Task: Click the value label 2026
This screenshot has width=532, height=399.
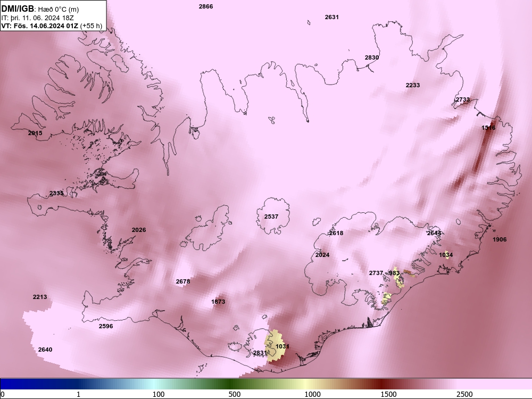Action: 139,230
